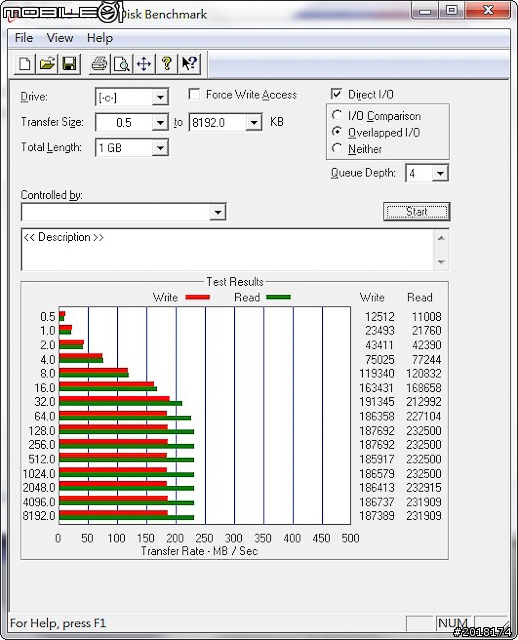Open the File menu
The height and width of the screenshot is (640, 518).
tap(24, 38)
